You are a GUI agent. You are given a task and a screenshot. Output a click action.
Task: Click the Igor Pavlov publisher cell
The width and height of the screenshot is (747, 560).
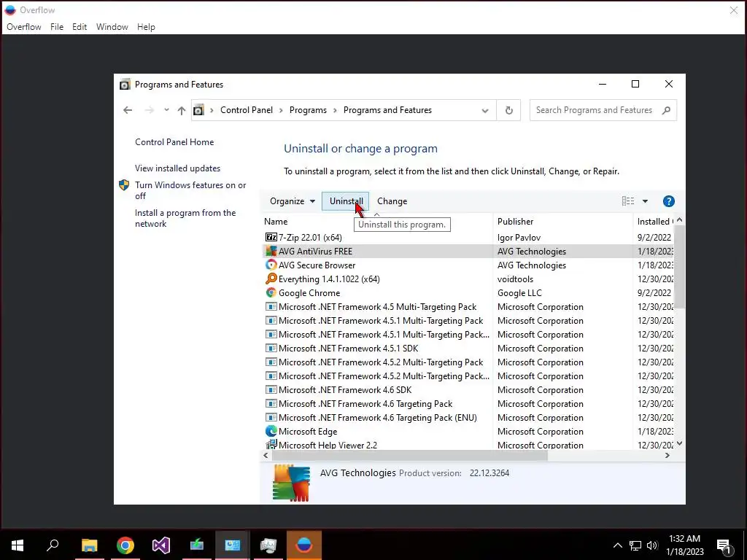click(x=519, y=237)
